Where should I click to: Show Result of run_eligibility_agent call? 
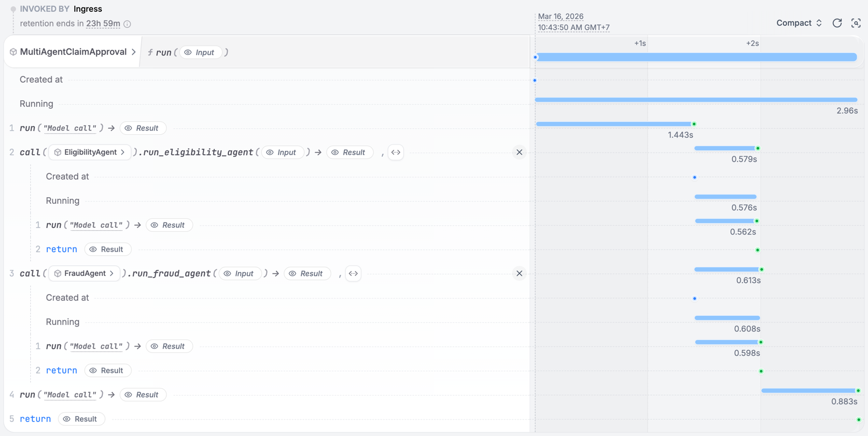[x=349, y=153]
